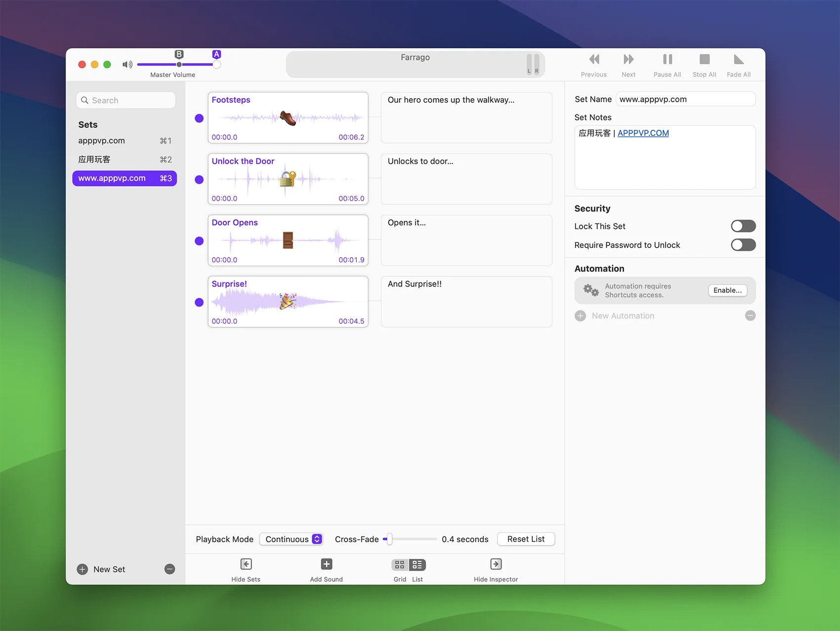The image size is (840, 631).
Task: Click the padlock icon on Unlock the Door
Action: (288, 179)
